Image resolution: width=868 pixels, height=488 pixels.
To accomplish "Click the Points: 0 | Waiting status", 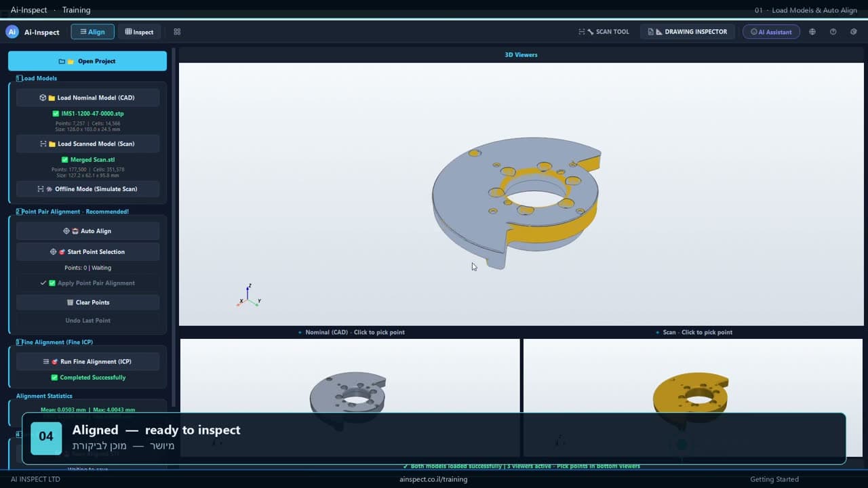I will [87, 268].
